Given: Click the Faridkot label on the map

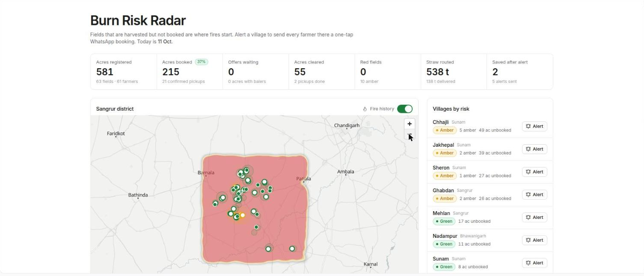Looking at the screenshot, I should click(116, 133).
